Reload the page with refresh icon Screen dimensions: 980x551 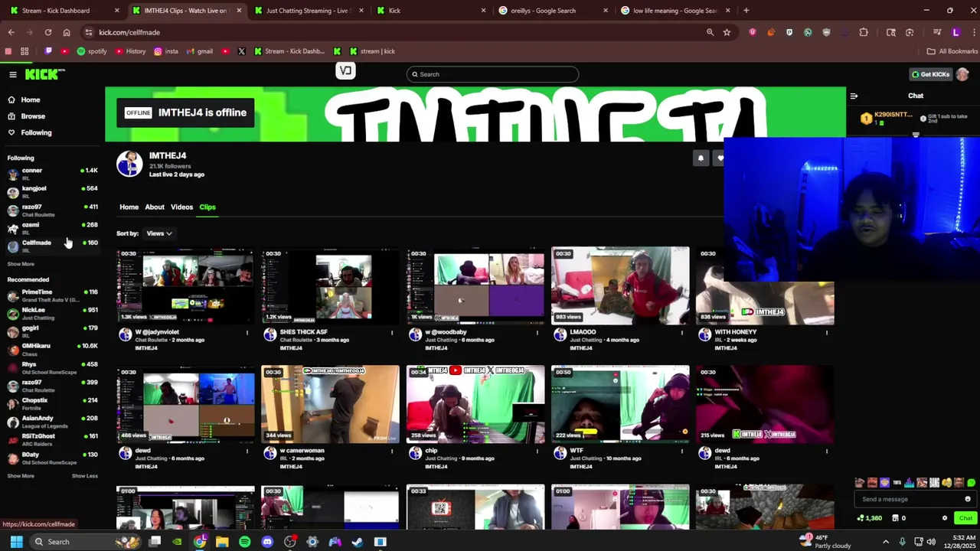47,32
